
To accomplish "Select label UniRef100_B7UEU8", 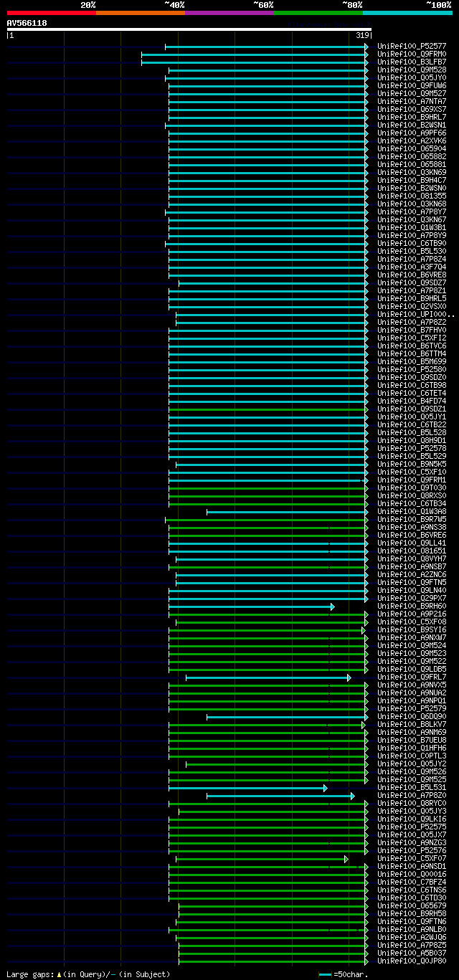I will [x=412, y=741].
